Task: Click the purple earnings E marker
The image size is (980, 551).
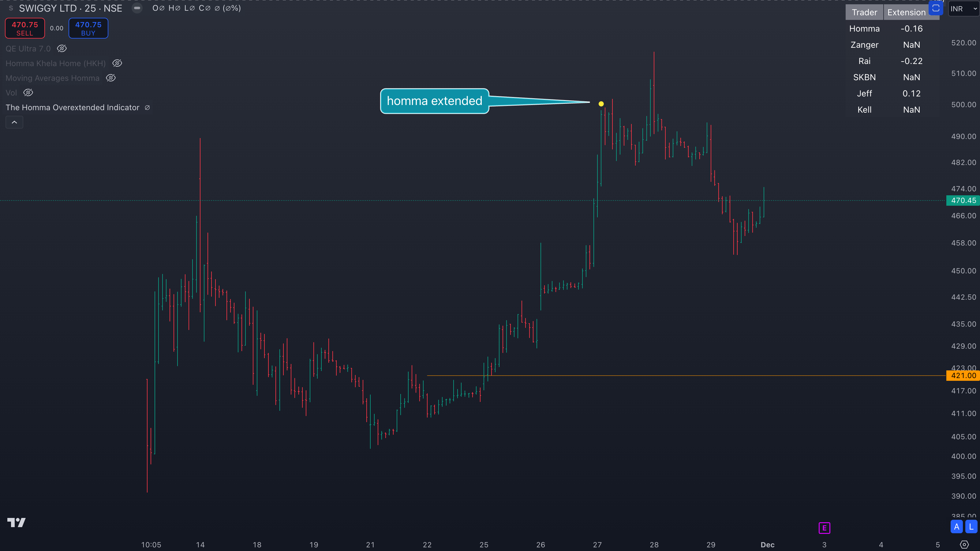Action: [825, 528]
